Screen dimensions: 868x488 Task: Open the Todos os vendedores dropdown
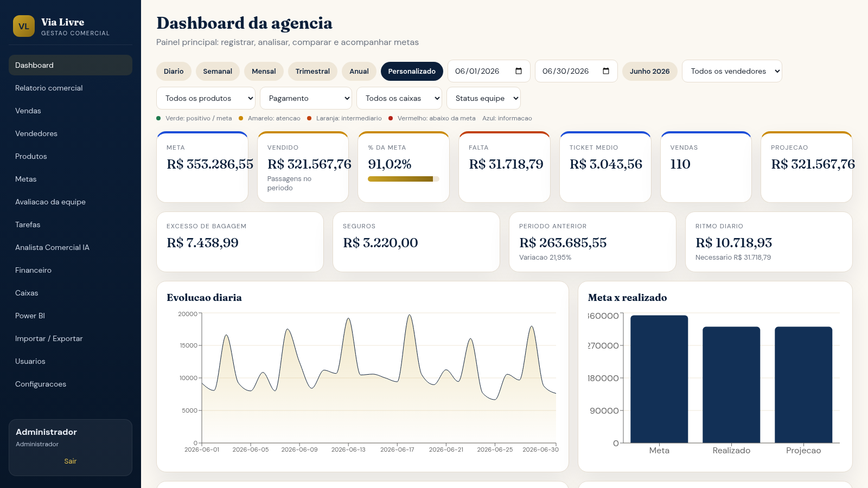coord(732,71)
